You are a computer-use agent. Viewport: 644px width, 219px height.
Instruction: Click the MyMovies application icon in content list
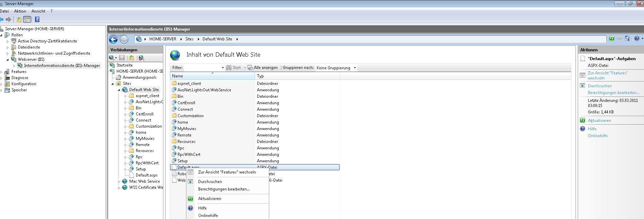(x=174, y=129)
